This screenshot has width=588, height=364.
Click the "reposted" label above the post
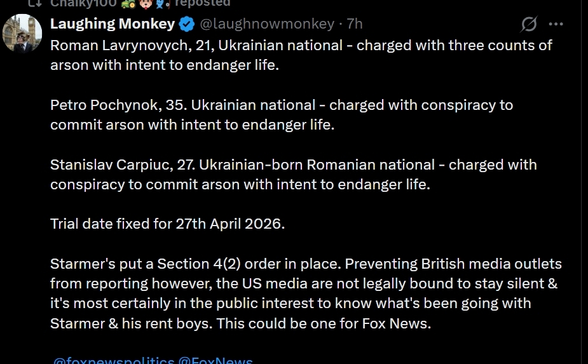(x=204, y=3)
